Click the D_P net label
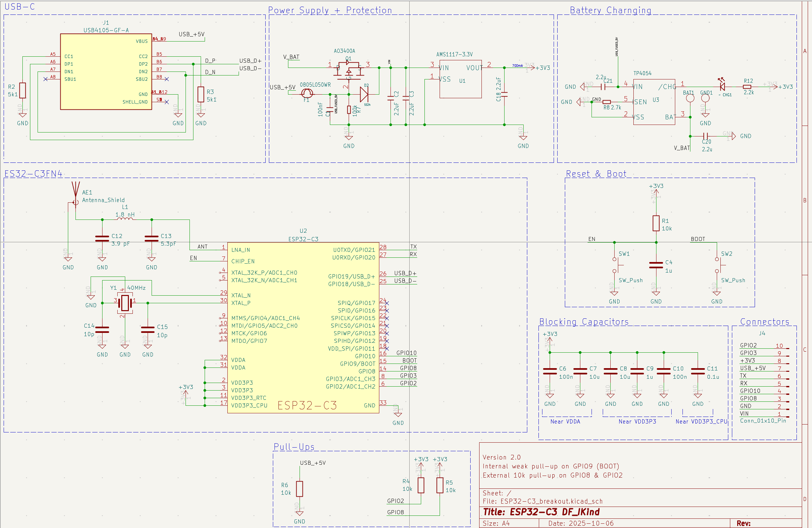812x528 pixels. (x=210, y=60)
